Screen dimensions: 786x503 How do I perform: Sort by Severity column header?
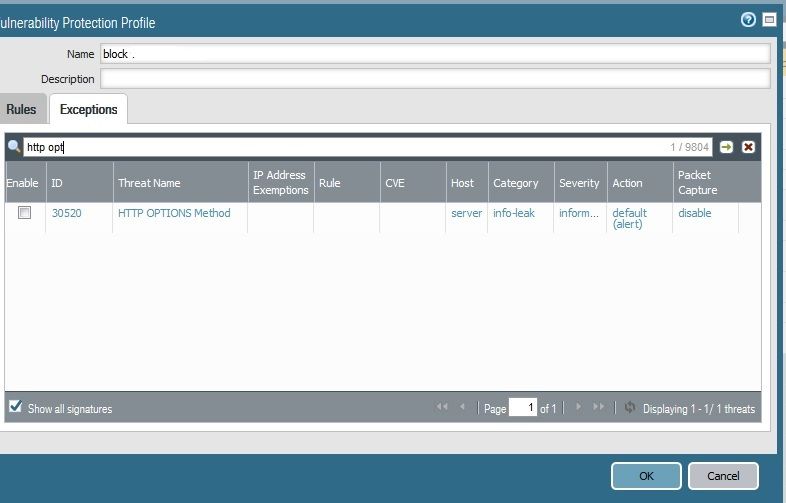(x=579, y=183)
